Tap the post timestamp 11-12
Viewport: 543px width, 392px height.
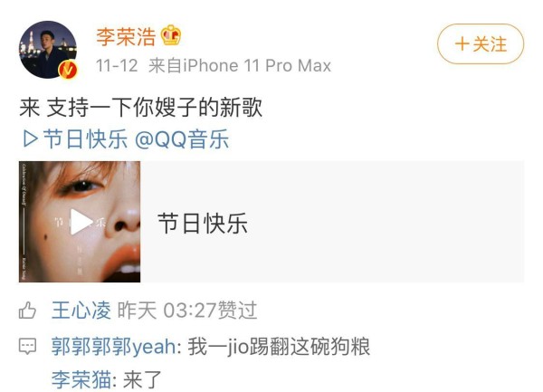tap(117, 65)
